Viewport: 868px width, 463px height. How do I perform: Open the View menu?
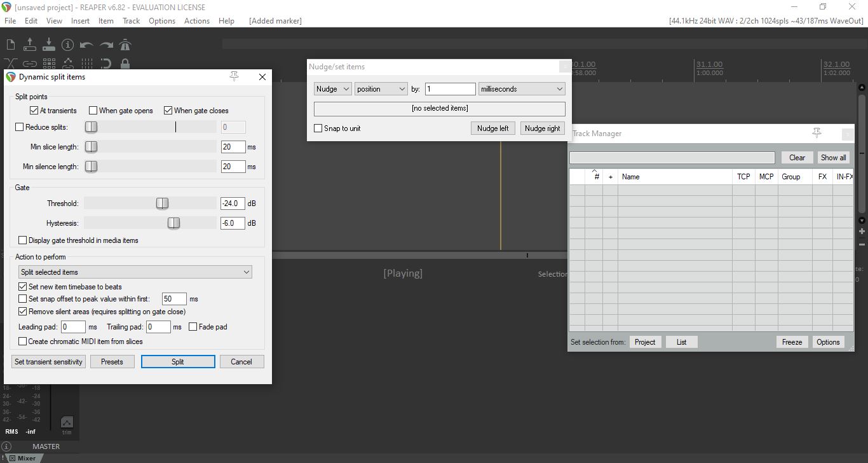click(54, 20)
